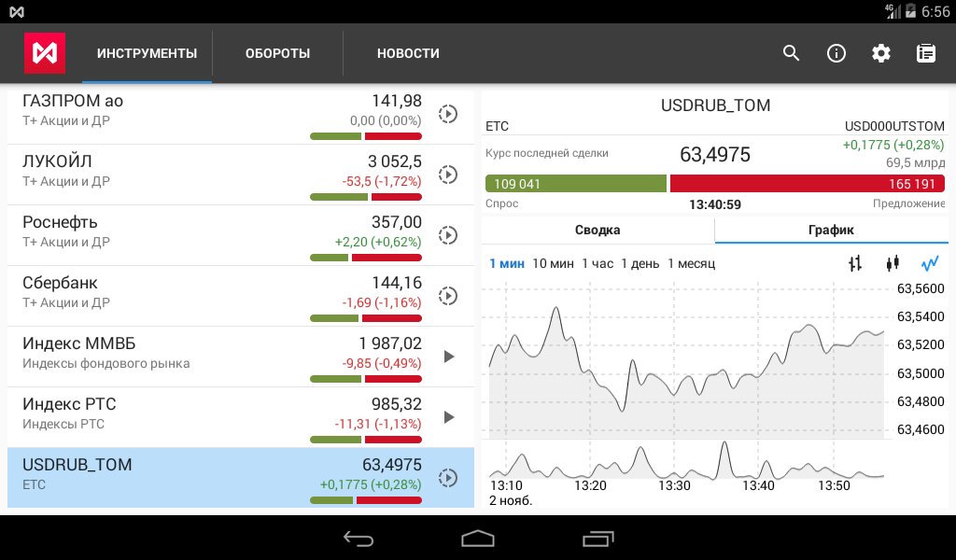
Task: Select the Роснефть instrument row
Action: pos(240,235)
